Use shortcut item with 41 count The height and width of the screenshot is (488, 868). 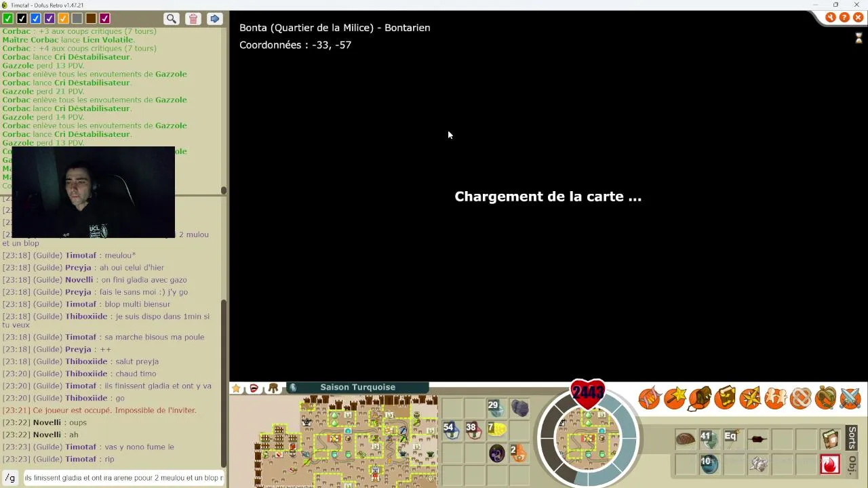tap(709, 439)
